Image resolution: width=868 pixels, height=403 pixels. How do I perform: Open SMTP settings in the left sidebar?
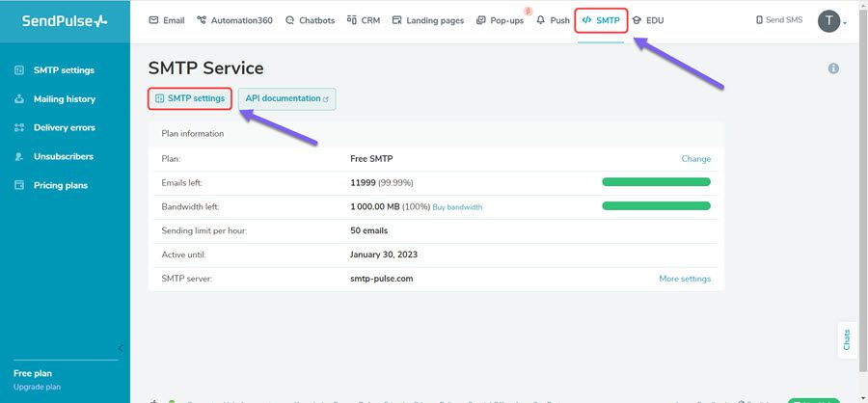[55, 70]
